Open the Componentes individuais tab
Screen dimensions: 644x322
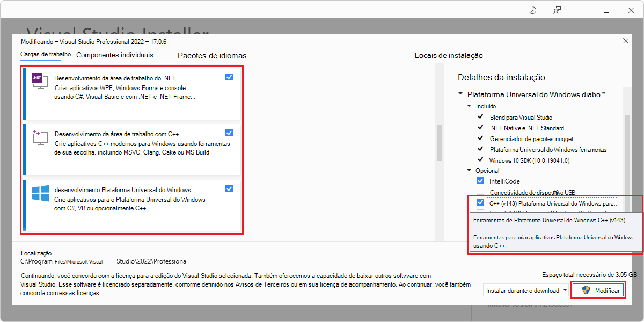point(115,55)
